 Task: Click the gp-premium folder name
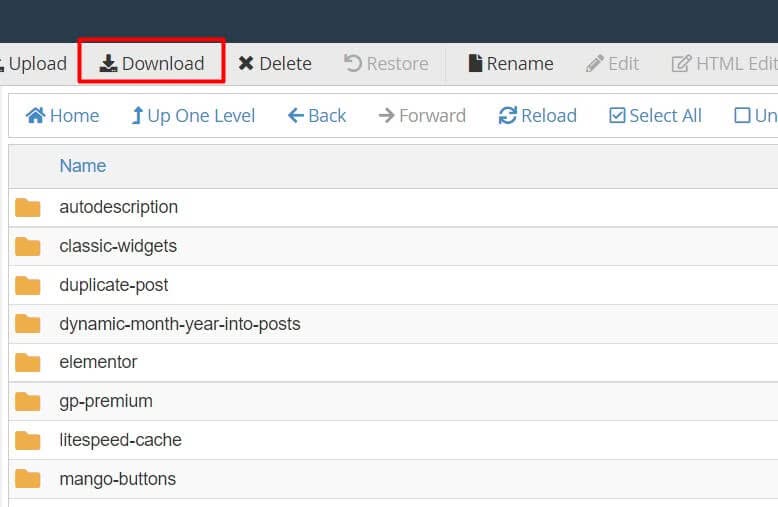[x=106, y=401]
